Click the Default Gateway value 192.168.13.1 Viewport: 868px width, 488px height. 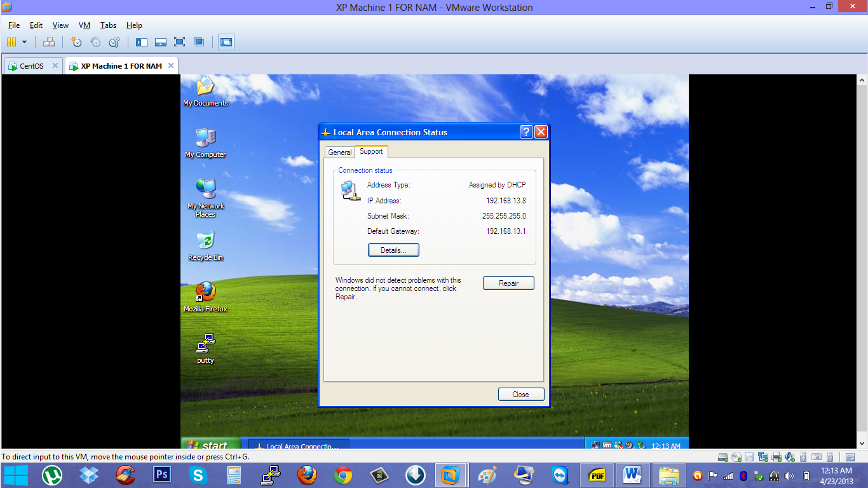[506, 231]
